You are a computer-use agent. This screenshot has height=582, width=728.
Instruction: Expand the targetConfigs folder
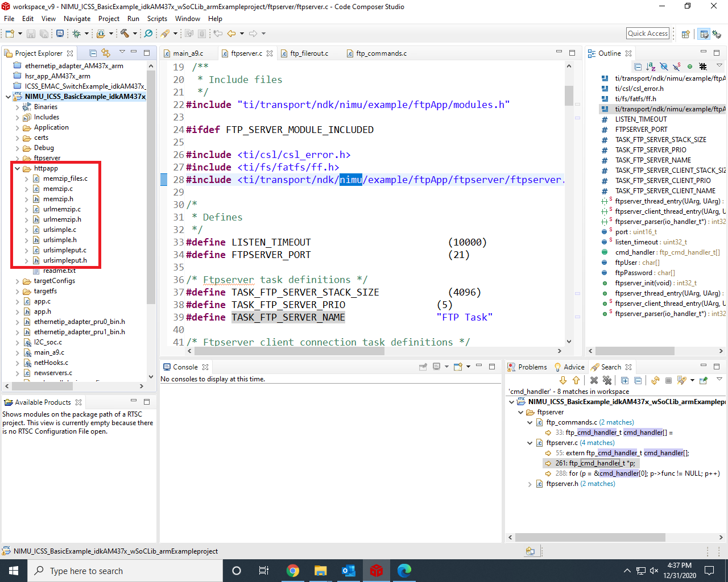18,281
